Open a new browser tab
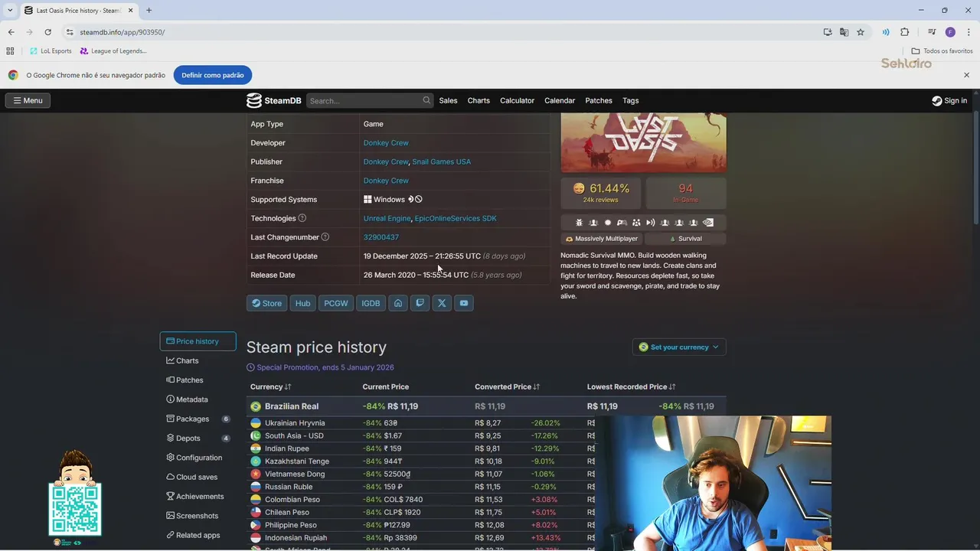Image resolution: width=980 pixels, height=551 pixels. pos(149,11)
